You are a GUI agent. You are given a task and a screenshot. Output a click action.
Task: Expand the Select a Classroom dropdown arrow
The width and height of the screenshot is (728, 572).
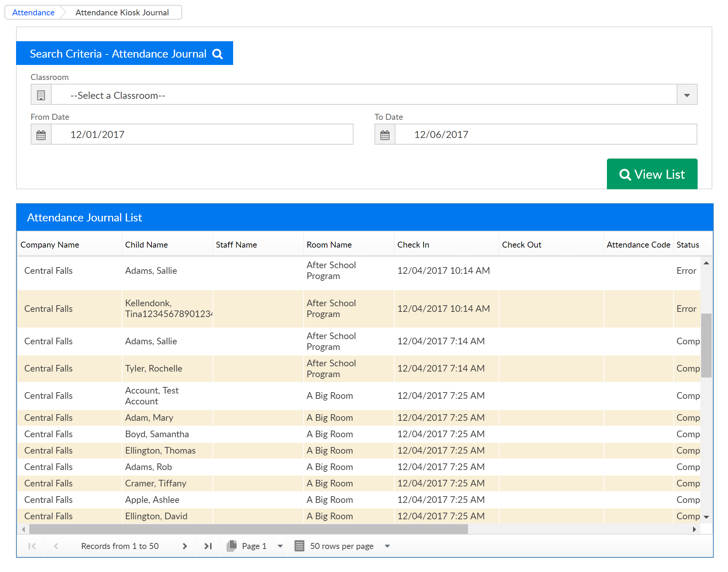(x=686, y=95)
